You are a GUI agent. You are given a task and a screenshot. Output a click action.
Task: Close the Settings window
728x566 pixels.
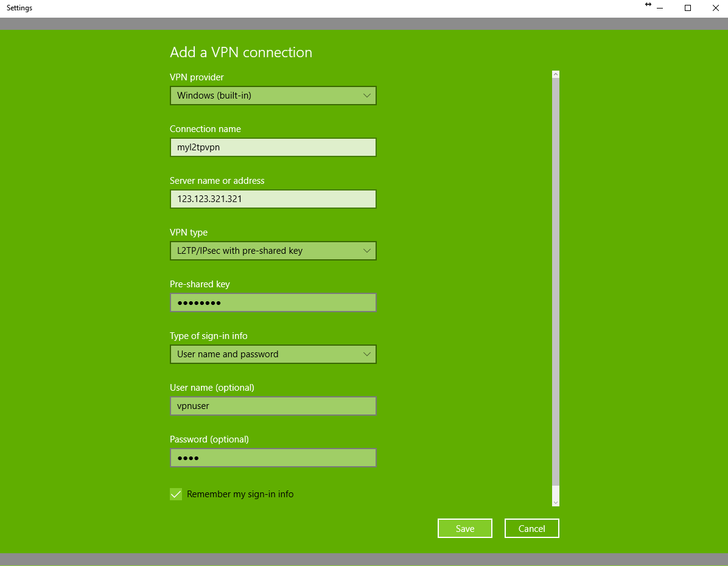pos(715,8)
